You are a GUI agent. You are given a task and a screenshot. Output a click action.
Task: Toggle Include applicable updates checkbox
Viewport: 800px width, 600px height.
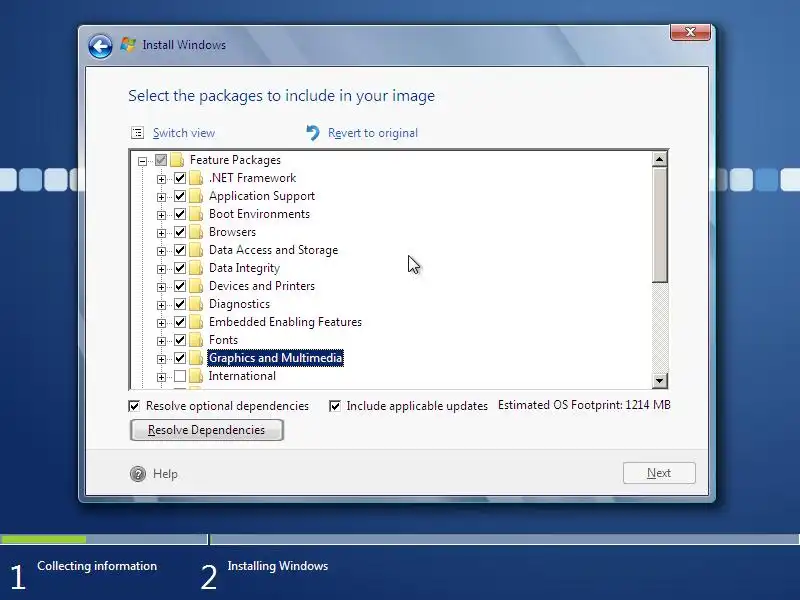[335, 406]
